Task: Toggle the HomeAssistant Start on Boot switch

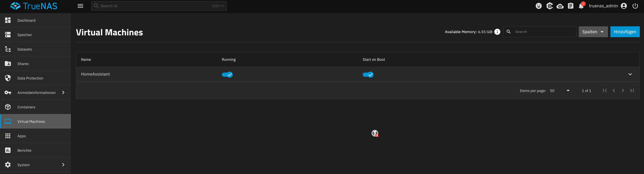Action: [x=368, y=75]
